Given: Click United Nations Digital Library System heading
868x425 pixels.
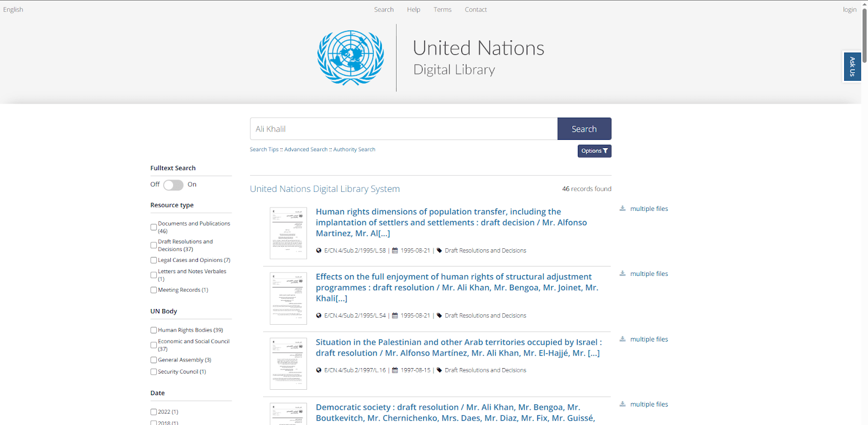Looking at the screenshot, I should coord(324,189).
